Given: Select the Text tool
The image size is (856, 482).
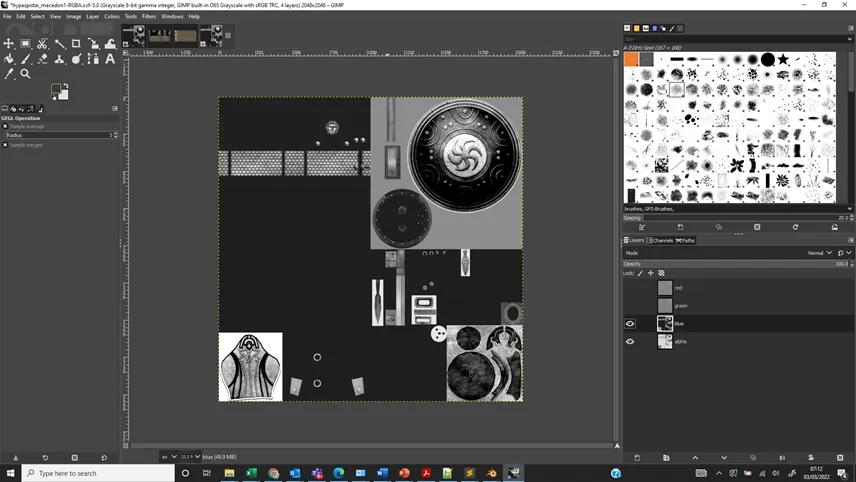Looking at the screenshot, I should pyautogui.click(x=110, y=58).
